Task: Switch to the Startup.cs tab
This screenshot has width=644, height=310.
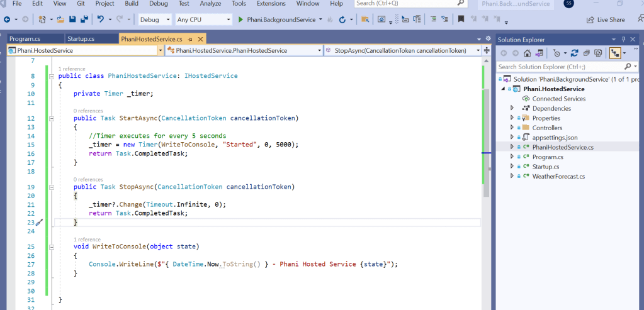Action: 81,39
